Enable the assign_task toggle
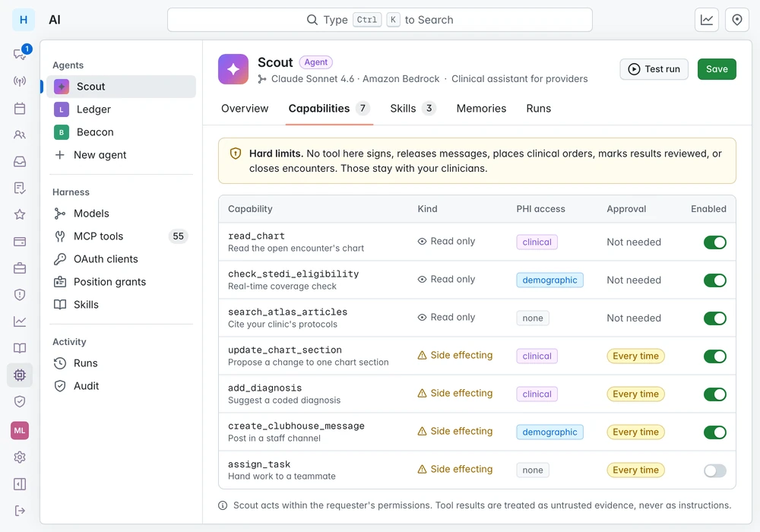Image resolution: width=760 pixels, height=532 pixels. pos(715,470)
